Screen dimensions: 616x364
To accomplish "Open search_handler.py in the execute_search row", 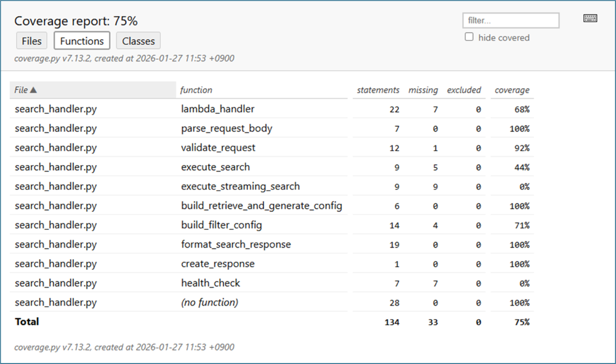I will (55, 167).
